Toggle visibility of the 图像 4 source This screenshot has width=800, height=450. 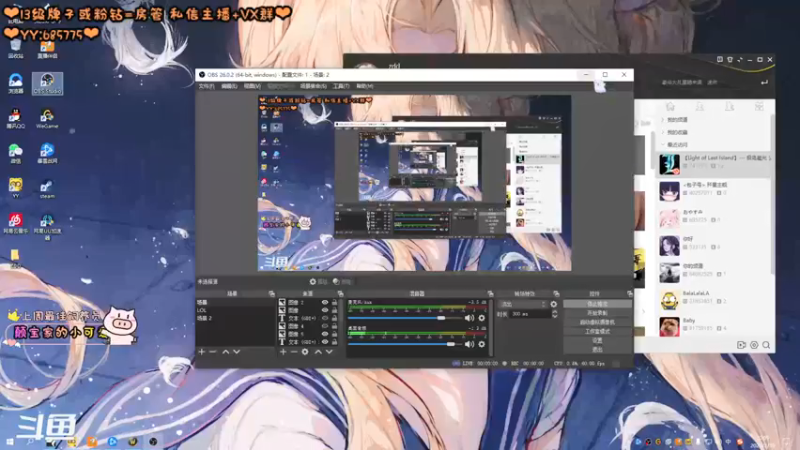tap(324, 326)
